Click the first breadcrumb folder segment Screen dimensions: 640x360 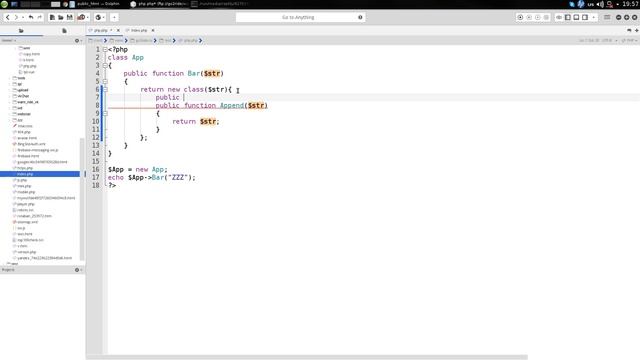coord(96,40)
